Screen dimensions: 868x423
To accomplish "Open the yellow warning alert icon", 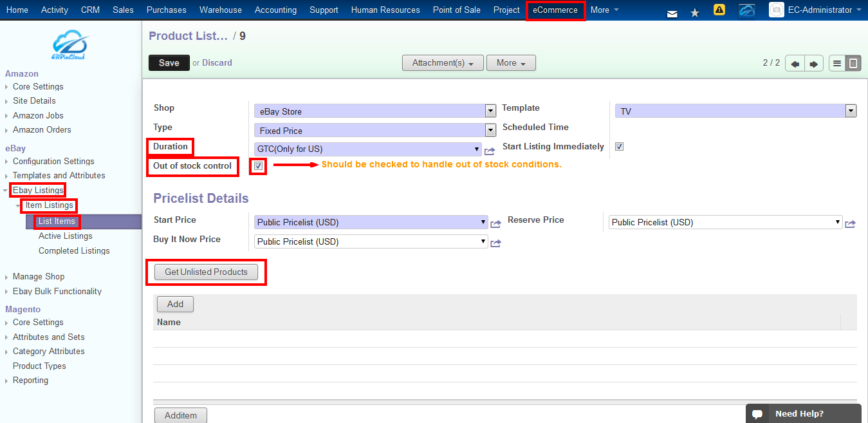I will (719, 10).
